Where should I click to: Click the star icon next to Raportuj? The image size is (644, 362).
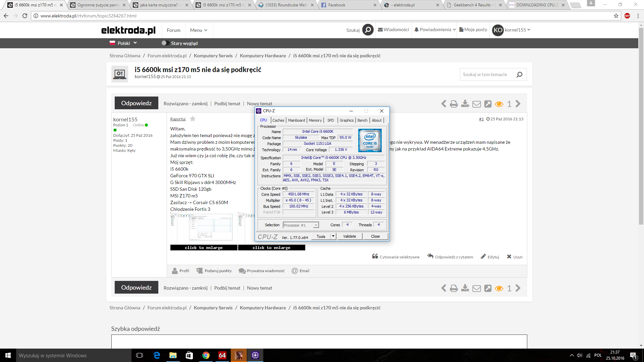coord(193,119)
